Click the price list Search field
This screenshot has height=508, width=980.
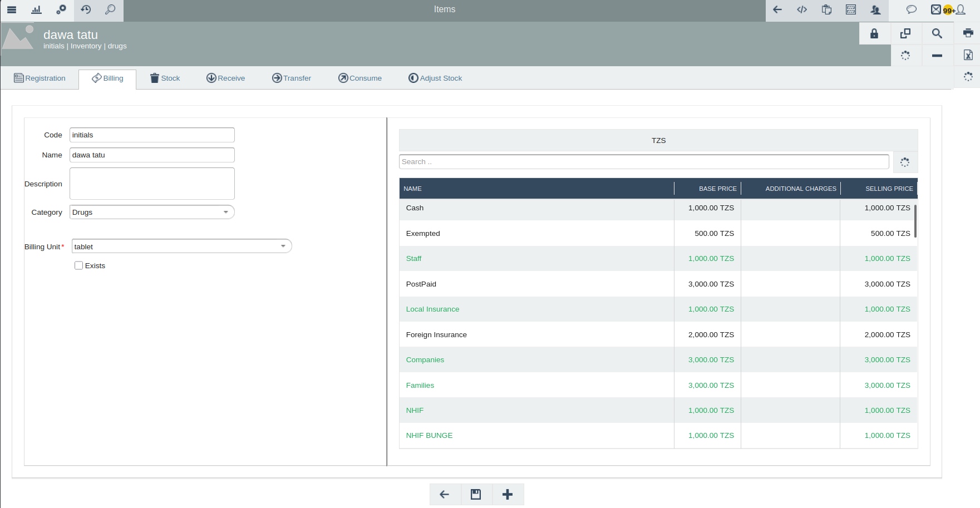click(644, 162)
